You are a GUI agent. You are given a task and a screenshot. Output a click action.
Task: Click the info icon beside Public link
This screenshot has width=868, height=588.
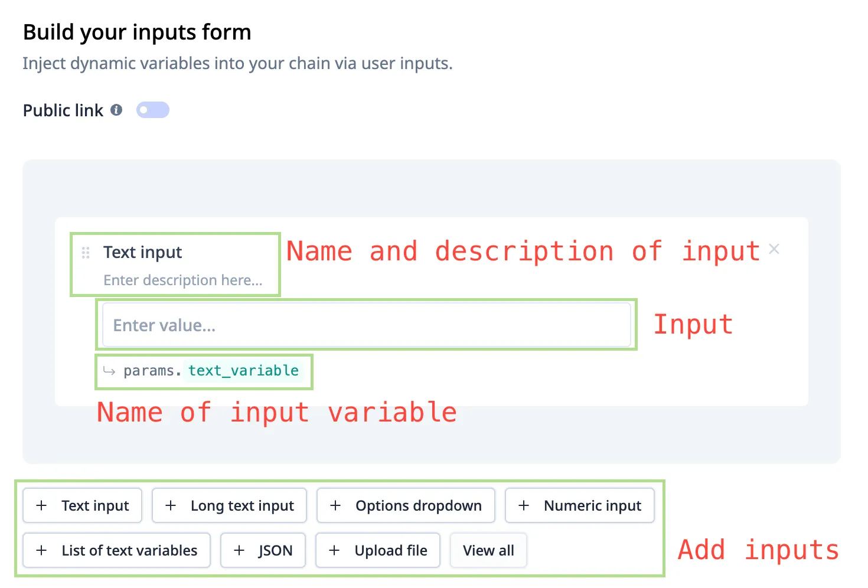(x=117, y=110)
